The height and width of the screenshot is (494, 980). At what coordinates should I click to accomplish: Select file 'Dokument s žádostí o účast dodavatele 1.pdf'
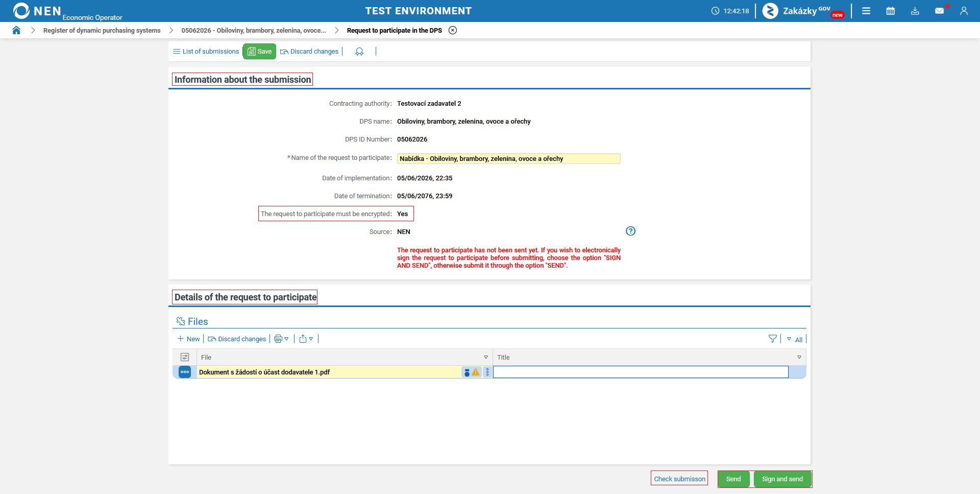(264, 372)
